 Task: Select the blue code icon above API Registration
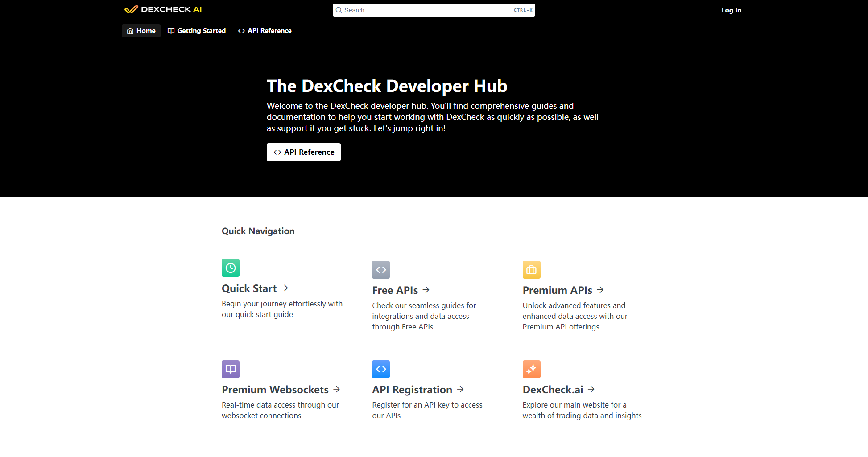pyautogui.click(x=381, y=369)
